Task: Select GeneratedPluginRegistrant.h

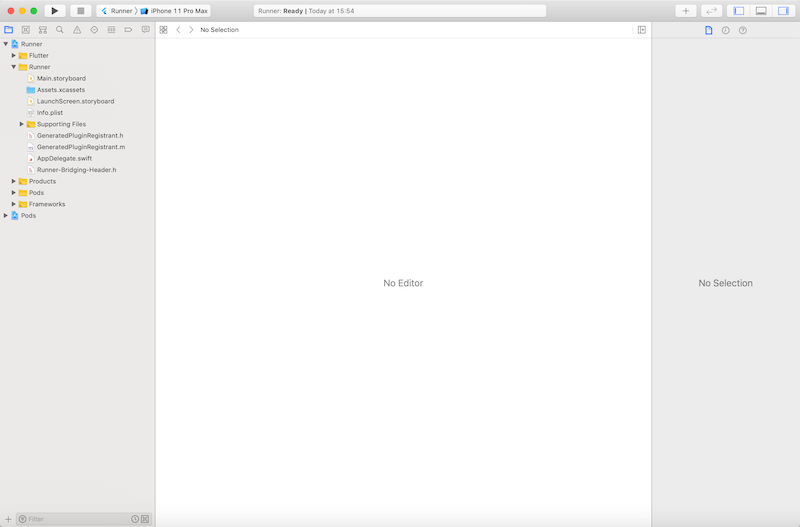Action: coord(78,135)
